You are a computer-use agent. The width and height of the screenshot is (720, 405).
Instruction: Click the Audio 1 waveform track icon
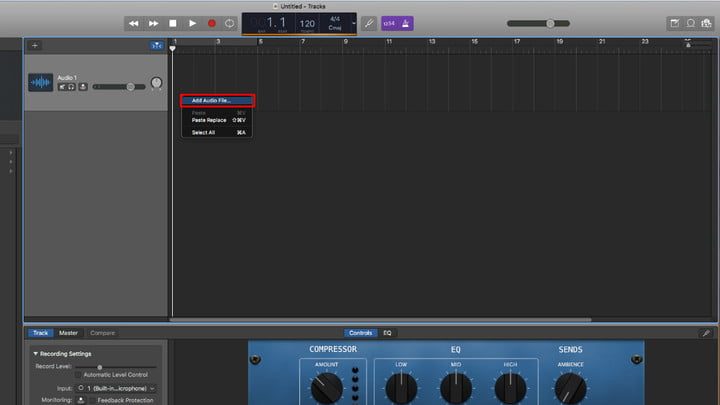tap(40, 83)
